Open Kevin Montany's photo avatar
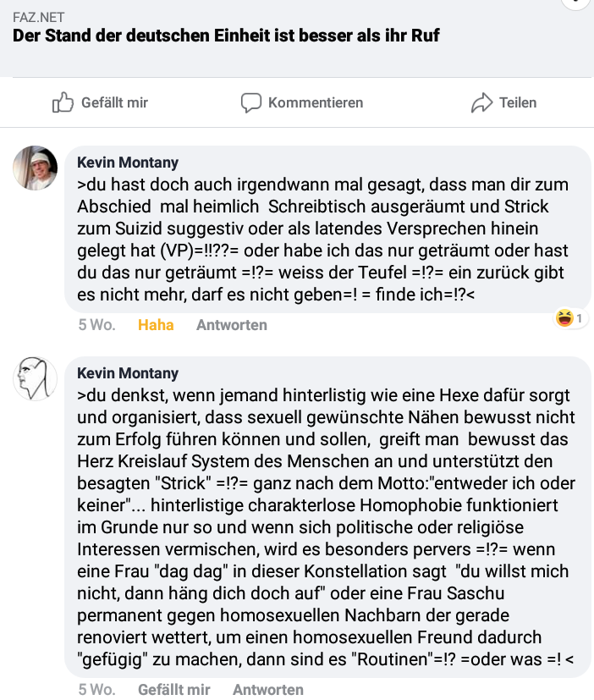Screen dimensions: 594x700 [36, 168]
